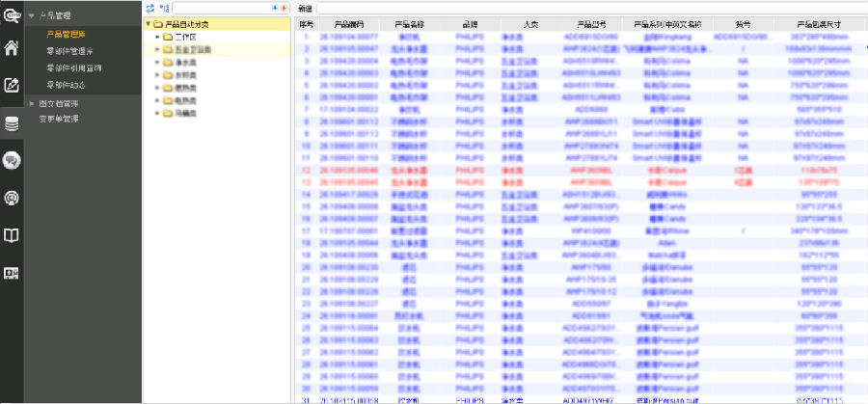Image resolution: width=868 pixels, height=404 pixels.
Task: Click the 新增 button above the table
Action: pyautogui.click(x=305, y=8)
